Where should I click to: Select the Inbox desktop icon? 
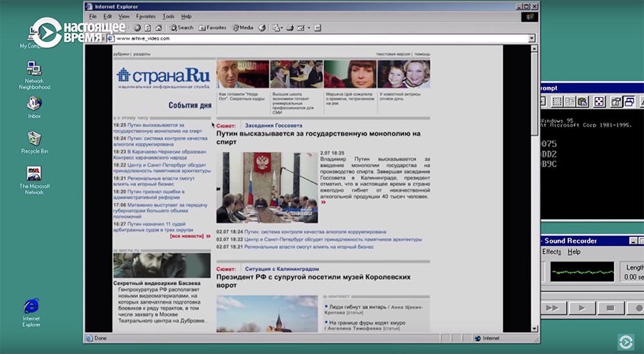(x=35, y=107)
